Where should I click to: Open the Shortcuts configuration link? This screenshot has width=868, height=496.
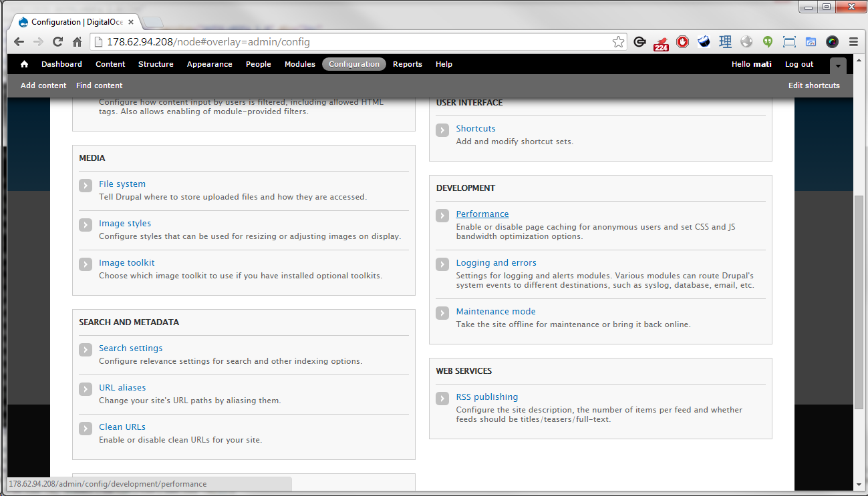pos(476,129)
